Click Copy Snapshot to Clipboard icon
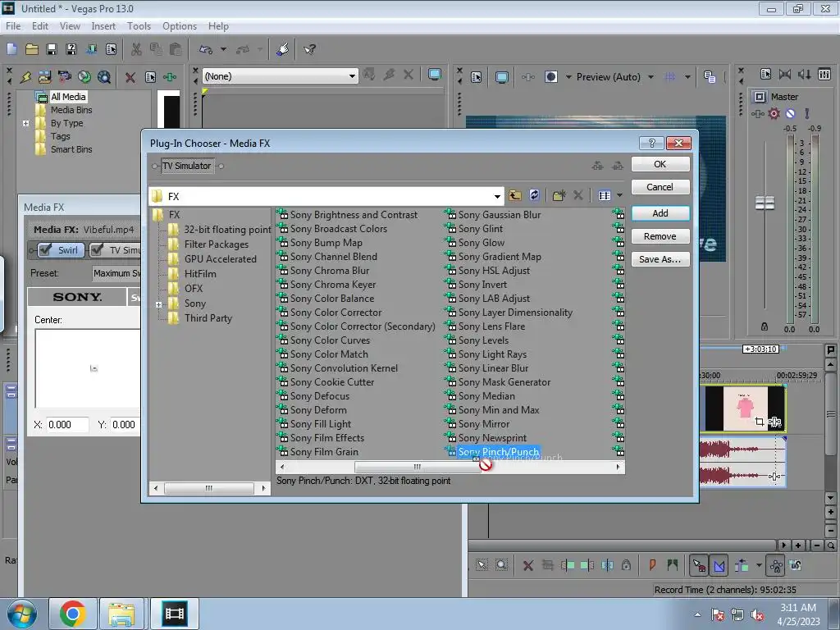The width and height of the screenshot is (840, 630). (710, 77)
